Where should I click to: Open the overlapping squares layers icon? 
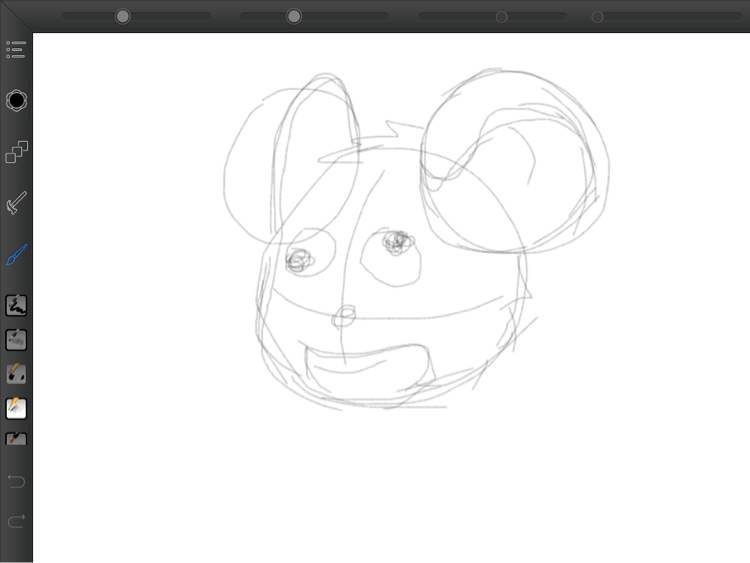point(17,152)
